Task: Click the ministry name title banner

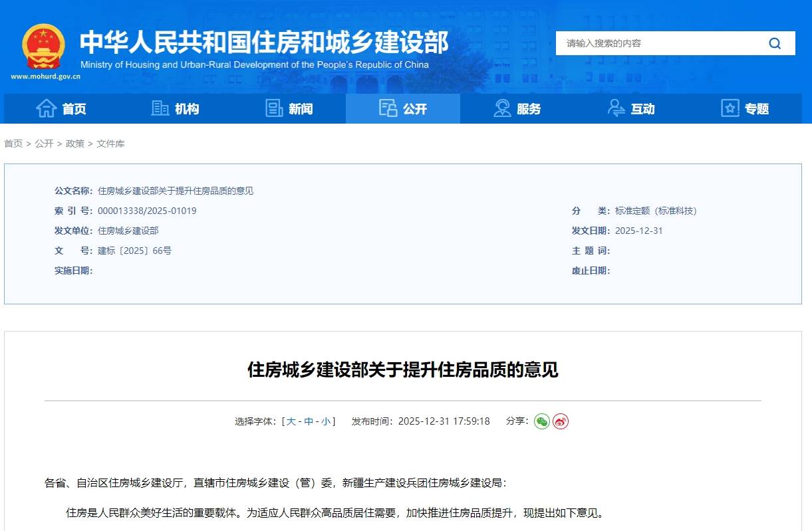Action: (x=264, y=43)
